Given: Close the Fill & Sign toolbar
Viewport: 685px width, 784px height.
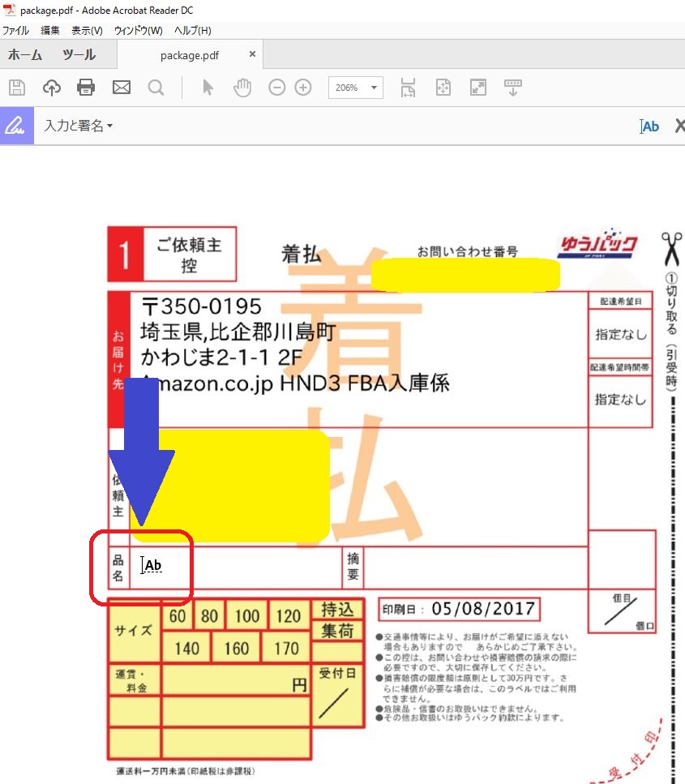Looking at the screenshot, I should tap(679, 126).
